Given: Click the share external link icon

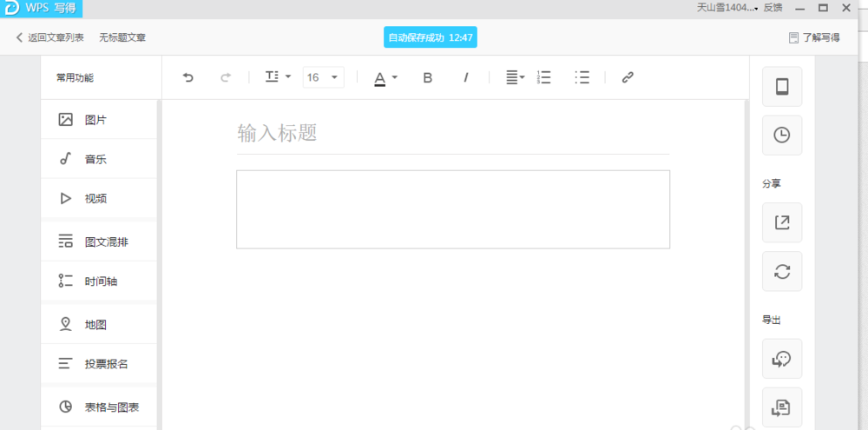Looking at the screenshot, I should (781, 222).
